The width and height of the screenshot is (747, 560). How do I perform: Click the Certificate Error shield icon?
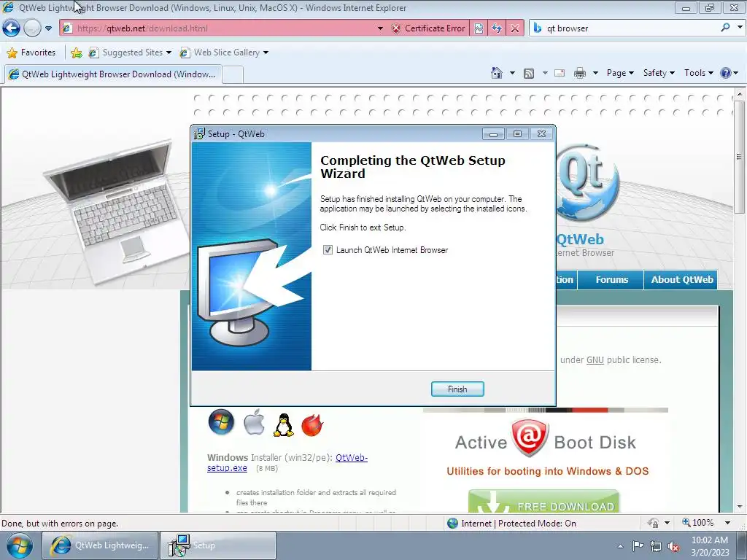pos(396,28)
